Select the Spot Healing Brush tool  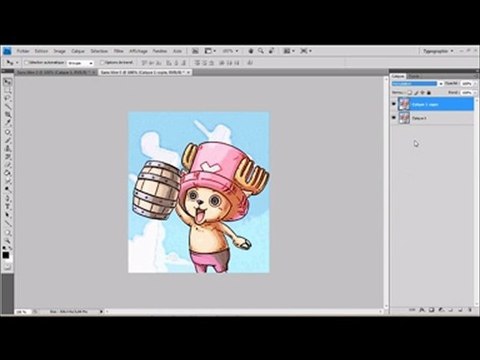[x=7, y=132]
